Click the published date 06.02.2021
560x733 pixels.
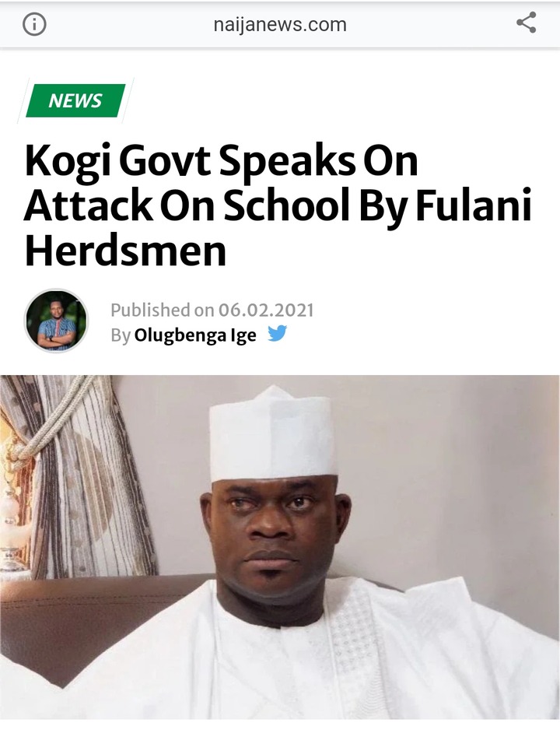coord(266,310)
